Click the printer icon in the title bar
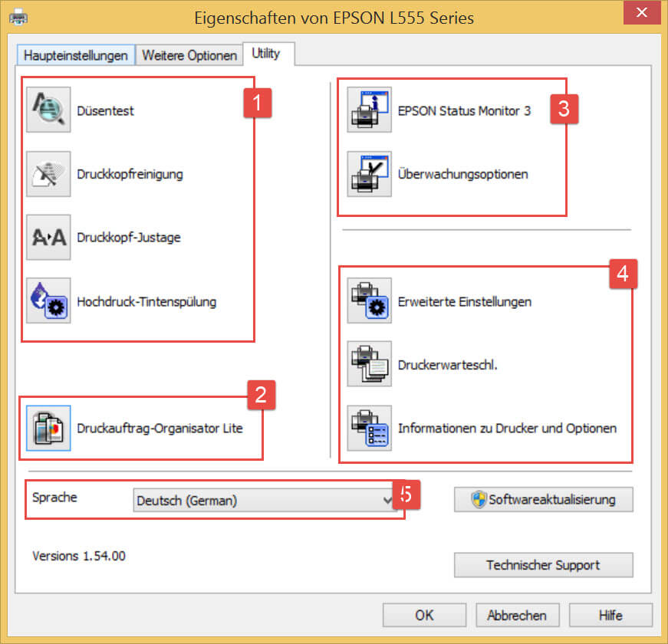This screenshot has width=668, height=644. tap(18, 18)
